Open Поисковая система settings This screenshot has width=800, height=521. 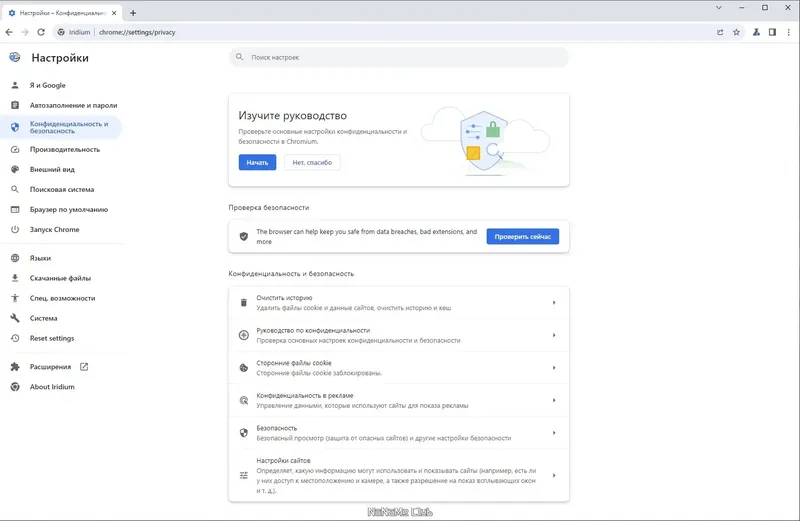click(61, 189)
